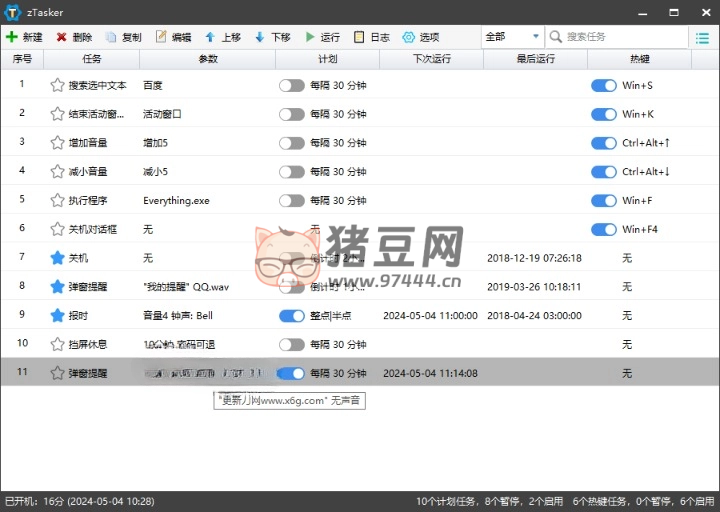Sort by 最后运行 column header
The height and width of the screenshot is (512, 720).
(535, 59)
